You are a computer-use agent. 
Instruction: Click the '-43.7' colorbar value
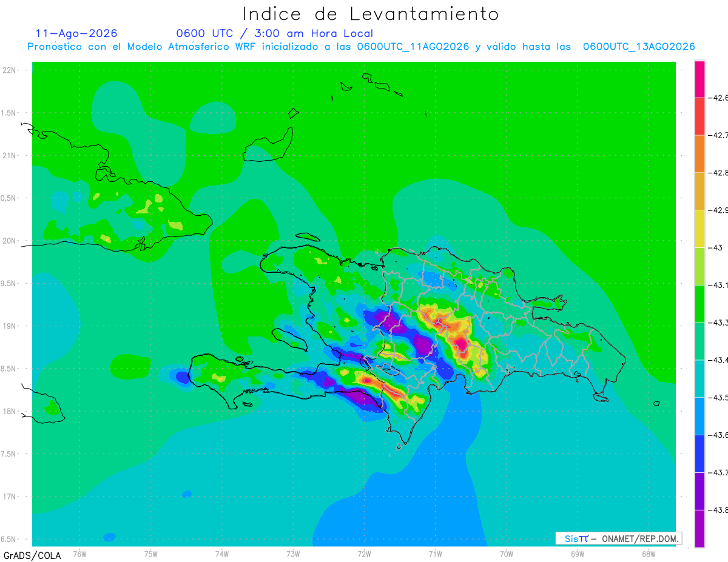pos(718,473)
